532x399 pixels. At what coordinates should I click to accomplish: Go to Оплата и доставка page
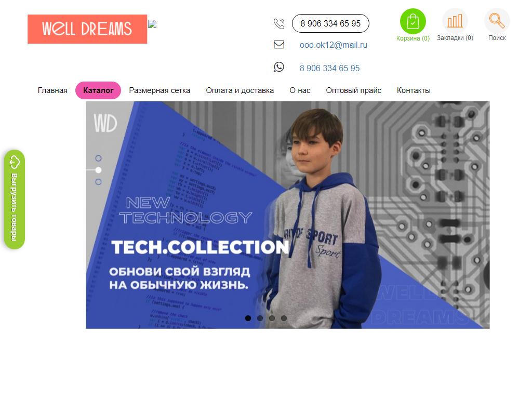240,90
